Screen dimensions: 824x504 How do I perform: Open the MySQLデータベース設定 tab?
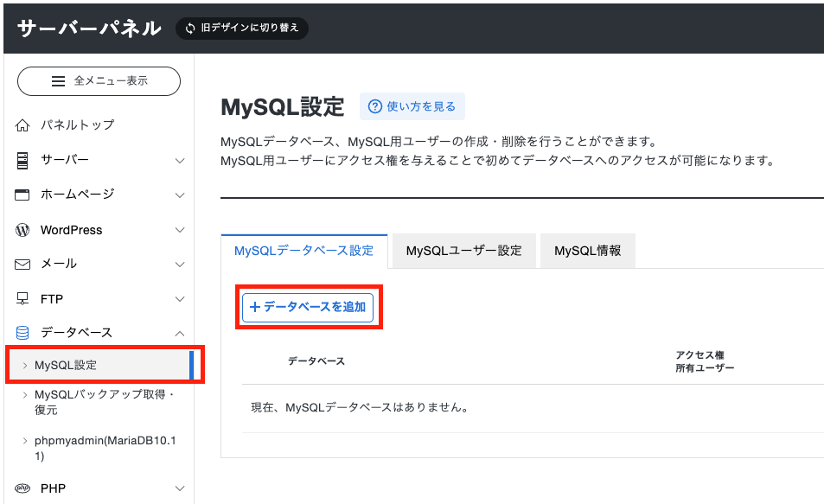(x=304, y=251)
